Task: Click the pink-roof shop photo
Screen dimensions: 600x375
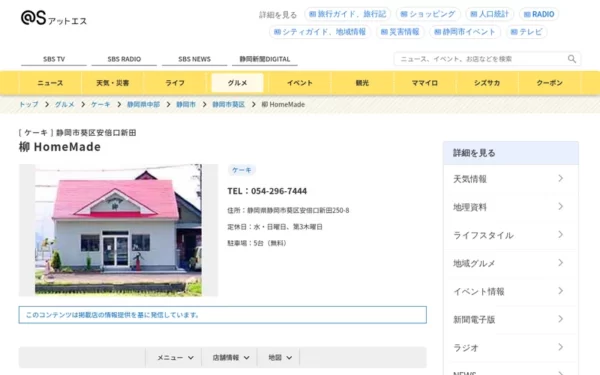Action: tap(118, 230)
